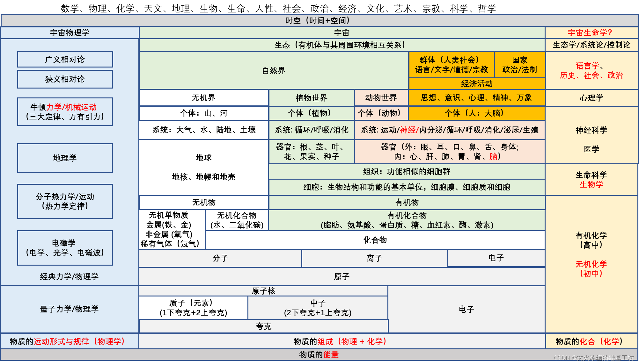The width and height of the screenshot is (639, 364).
Task: Select the 有机化合物 (脂肪、氨基酸) cell
Action: [x=407, y=220]
